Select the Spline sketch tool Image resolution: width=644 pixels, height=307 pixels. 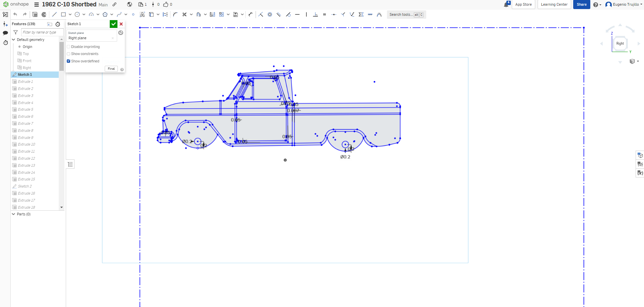[x=119, y=14]
